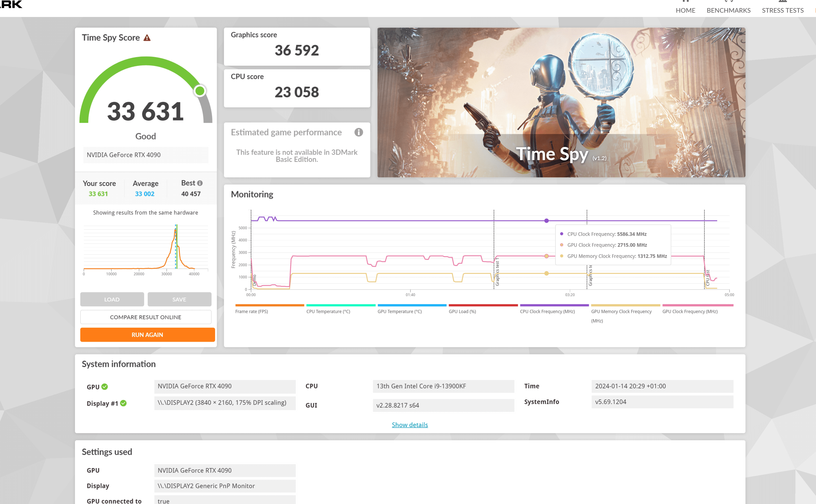816x504 pixels.
Task: Click NVIDIA GeForce RTX 4090 label under Good rating
Action: coord(146,155)
